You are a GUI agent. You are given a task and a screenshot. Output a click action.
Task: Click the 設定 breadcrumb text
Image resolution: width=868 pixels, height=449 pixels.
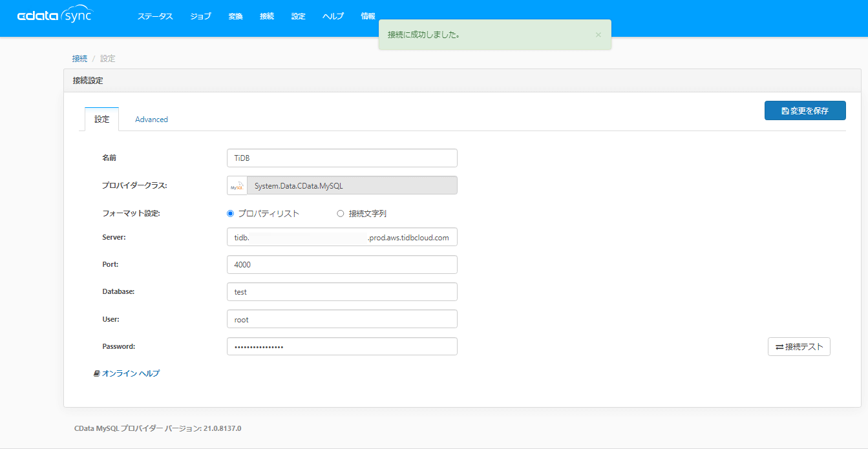pyautogui.click(x=108, y=59)
